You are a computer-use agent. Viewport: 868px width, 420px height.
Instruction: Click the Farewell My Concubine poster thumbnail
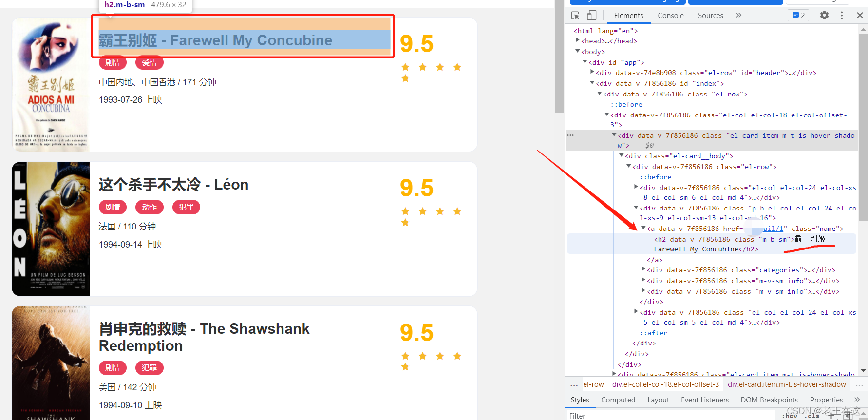[51, 84]
